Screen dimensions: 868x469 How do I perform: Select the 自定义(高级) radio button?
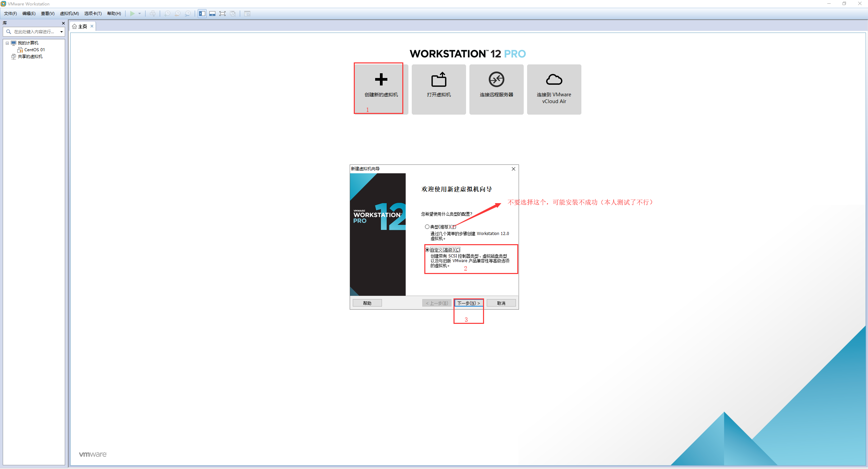click(427, 249)
